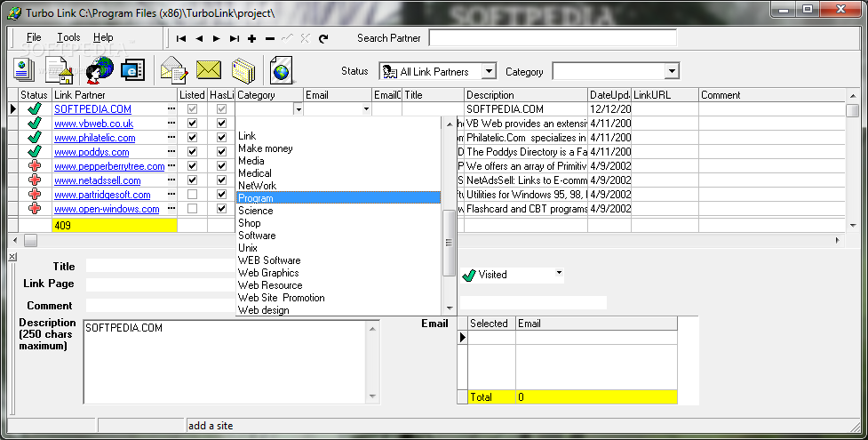The image size is (868, 440).
Task: Close the detail panel with small x
Action: (12, 257)
